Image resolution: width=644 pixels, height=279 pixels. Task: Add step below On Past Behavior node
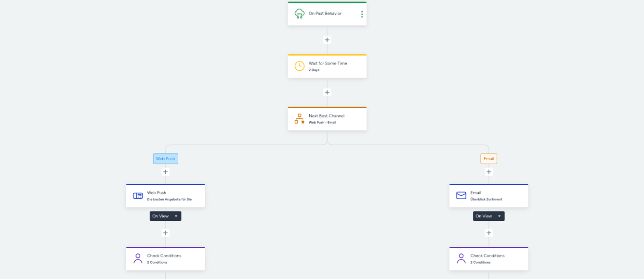tap(327, 40)
